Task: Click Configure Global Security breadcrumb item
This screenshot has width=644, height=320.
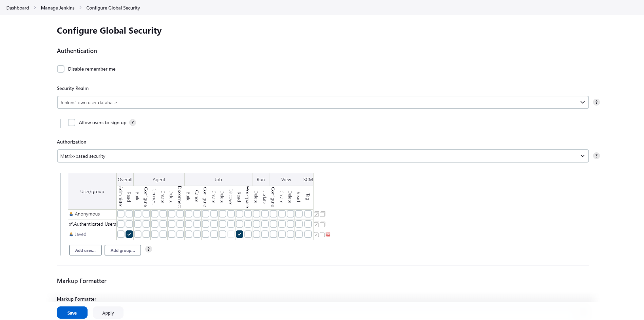Action: (x=113, y=8)
